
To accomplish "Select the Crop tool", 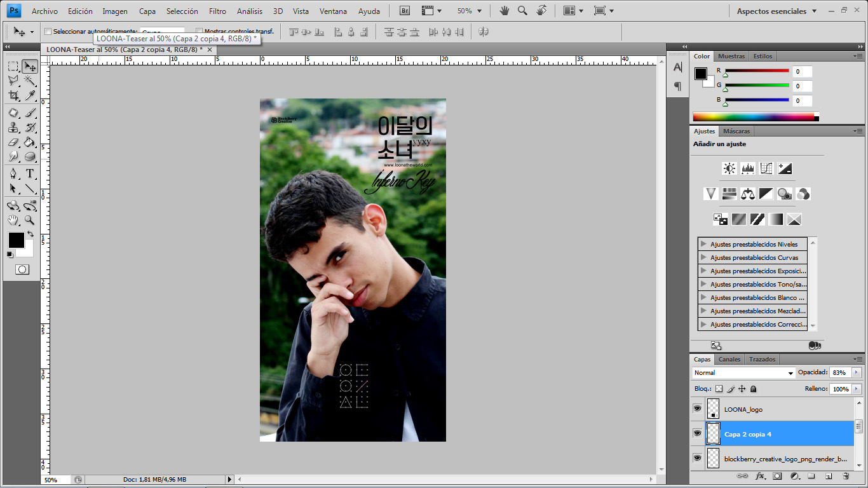I will (x=13, y=95).
